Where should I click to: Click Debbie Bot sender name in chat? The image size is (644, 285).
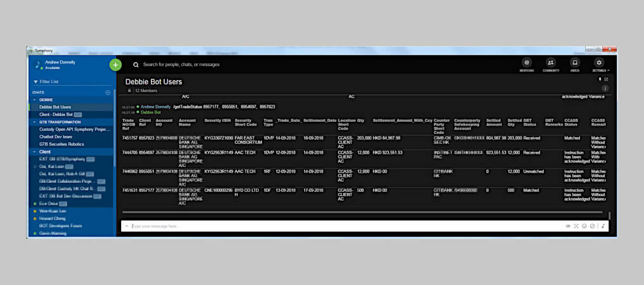(151, 112)
